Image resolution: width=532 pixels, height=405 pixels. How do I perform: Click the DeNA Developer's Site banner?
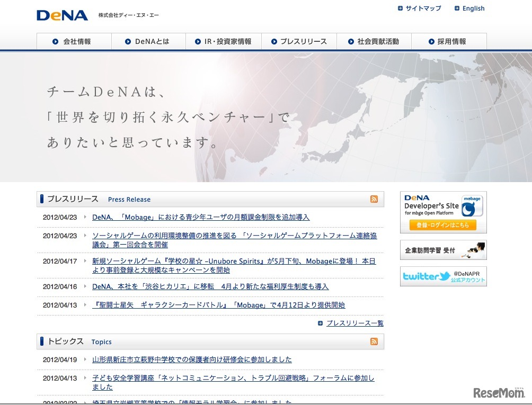(x=443, y=205)
